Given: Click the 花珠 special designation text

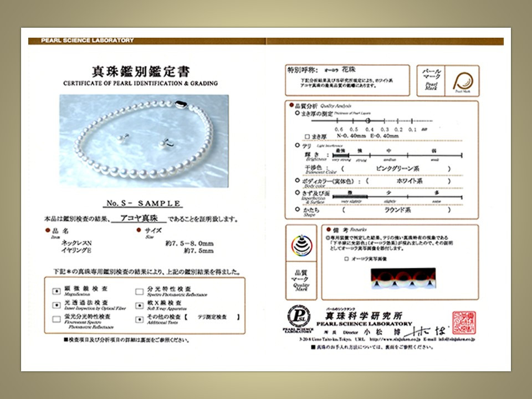Looking at the screenshot, I should click(349, 69).
